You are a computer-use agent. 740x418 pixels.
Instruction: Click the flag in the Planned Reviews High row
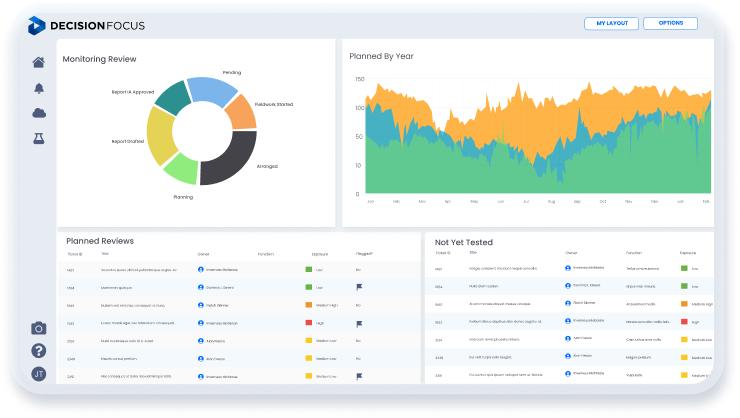[359, 324]
